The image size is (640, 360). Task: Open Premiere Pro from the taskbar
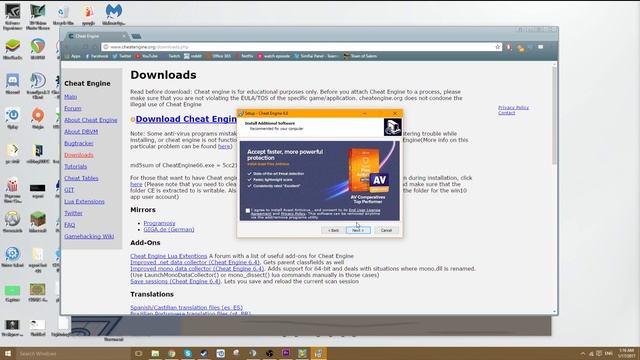click(286, 353)
